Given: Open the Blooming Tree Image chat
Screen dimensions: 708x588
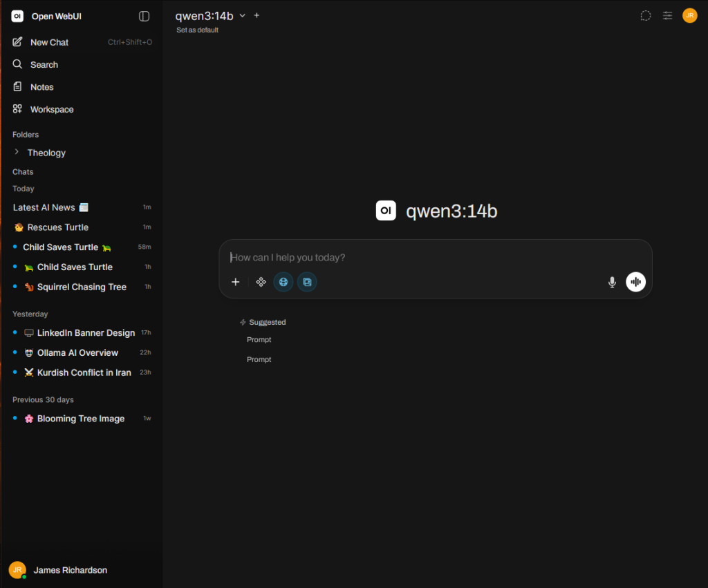Looking at the screenshot, I should click(x=82, y=419).
